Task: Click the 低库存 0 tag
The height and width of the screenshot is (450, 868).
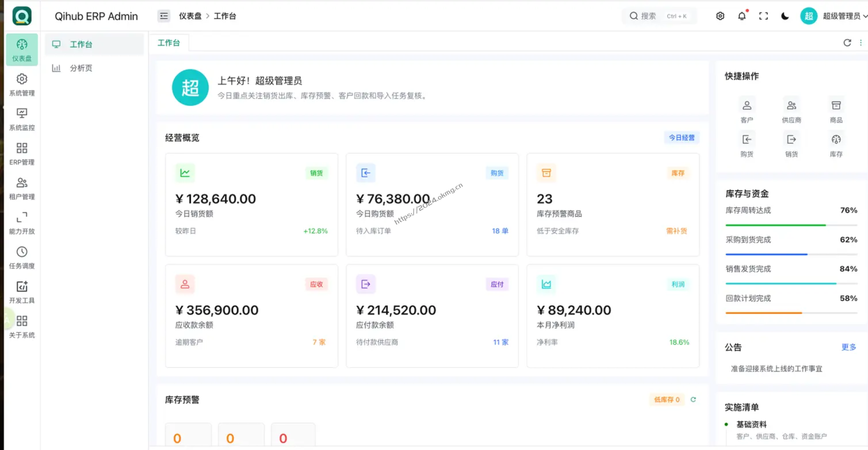Action: pos(667,399)
